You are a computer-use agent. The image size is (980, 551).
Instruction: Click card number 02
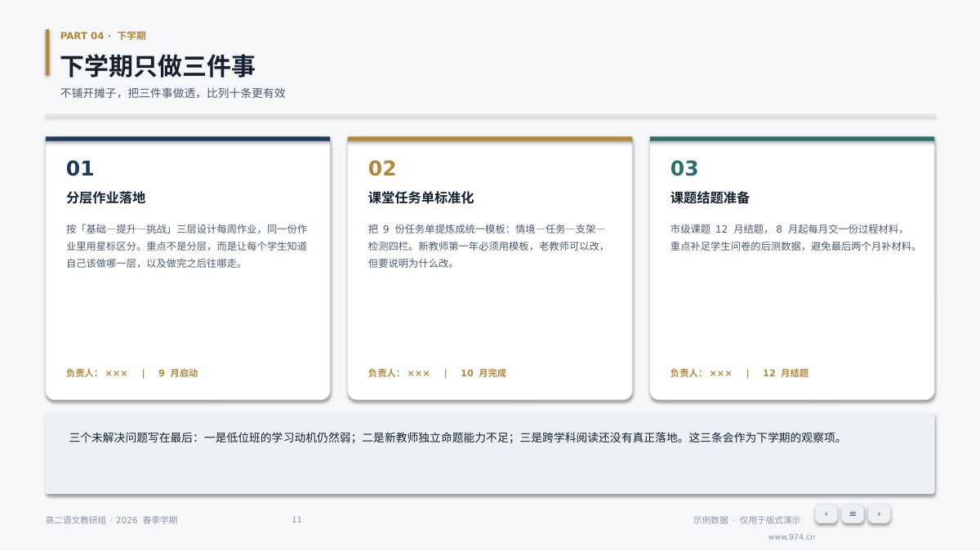[382, 169]
